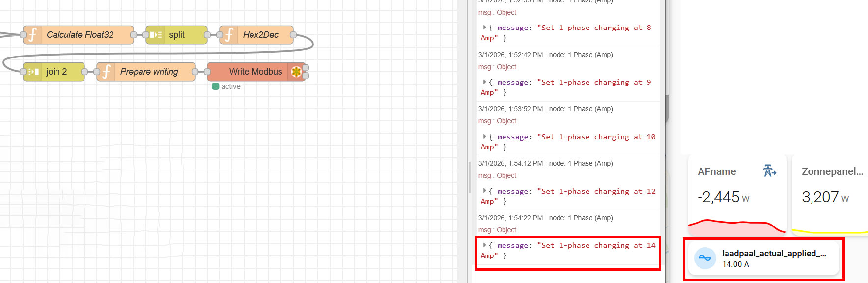Open the laadpaal_actual_applied entity card

pyautogui.click(x=764, y=258)
